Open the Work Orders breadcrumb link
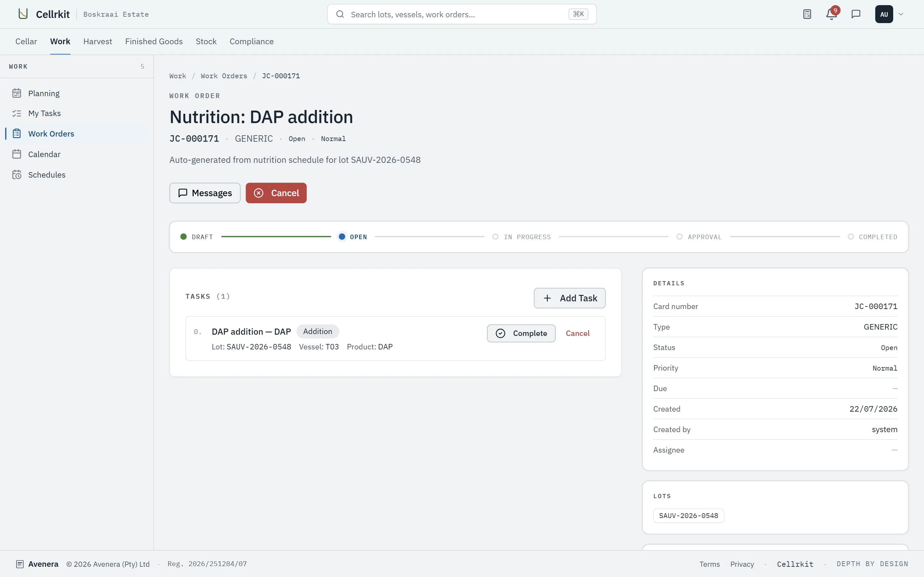Image resolution: width=924 pixels, height=577 pixels. [x=224, y=76]
